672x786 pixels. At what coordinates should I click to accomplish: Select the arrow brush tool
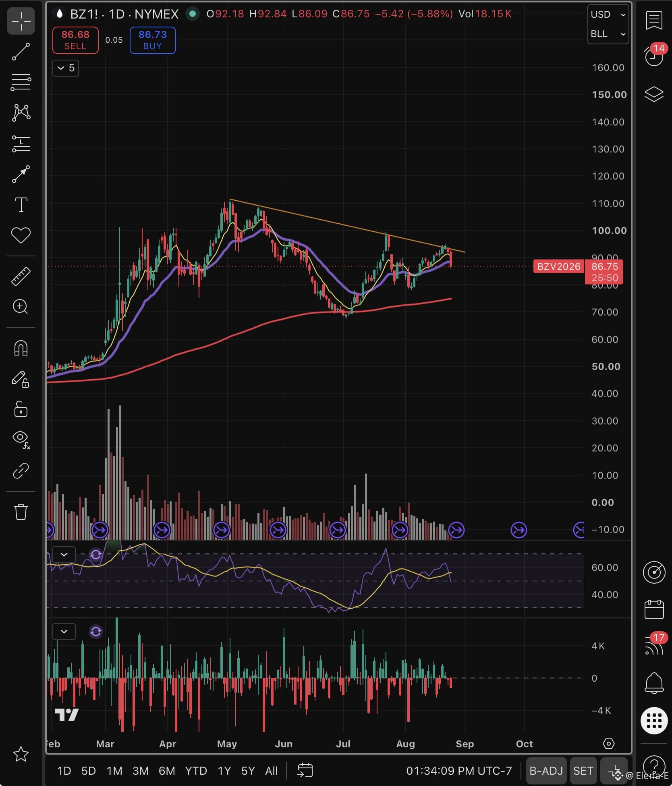point(21,174)
